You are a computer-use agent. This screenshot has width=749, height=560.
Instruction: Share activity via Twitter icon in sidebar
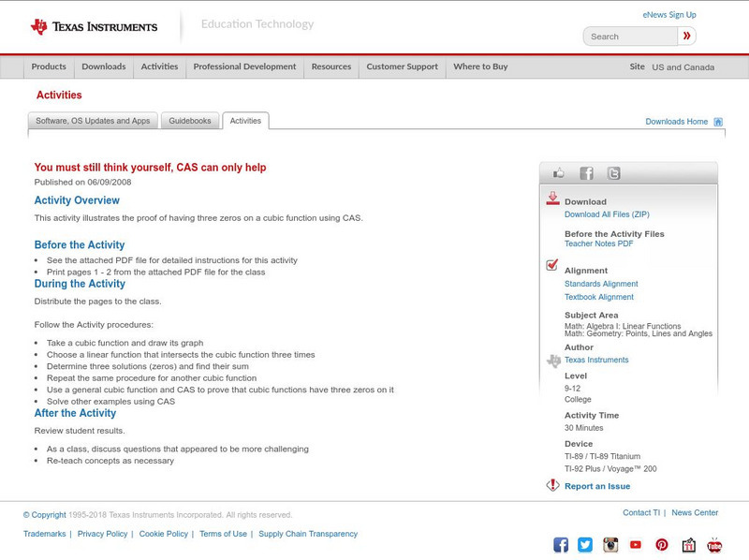[x=614, y=173]
